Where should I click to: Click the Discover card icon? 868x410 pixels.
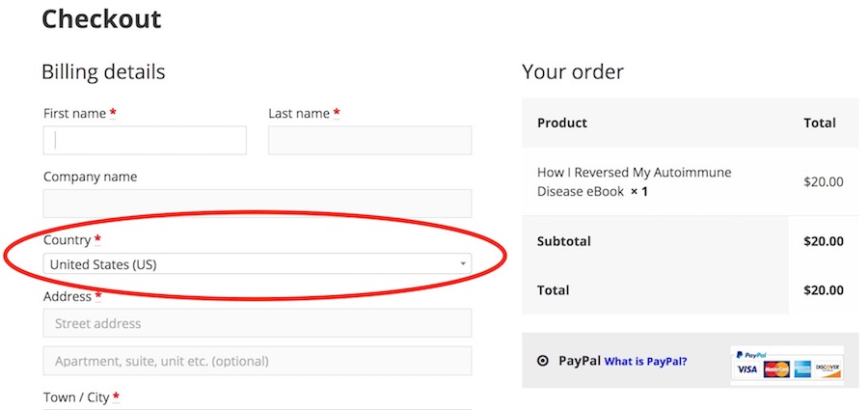(x=829, y=369)
